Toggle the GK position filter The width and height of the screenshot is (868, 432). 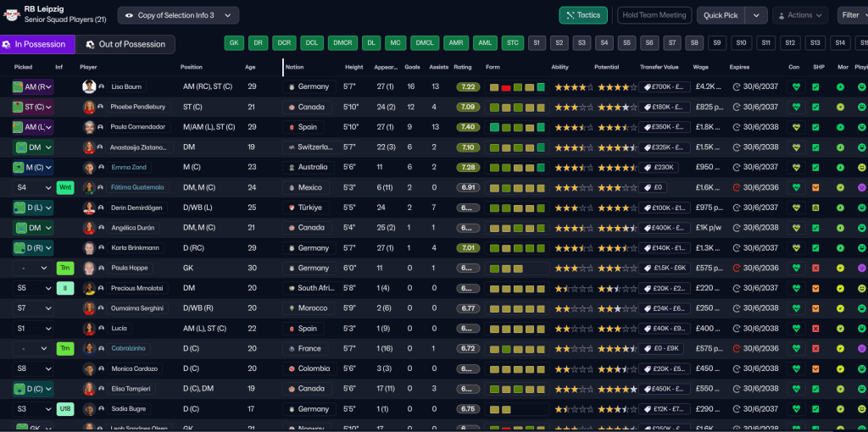[x=235, y=42]
